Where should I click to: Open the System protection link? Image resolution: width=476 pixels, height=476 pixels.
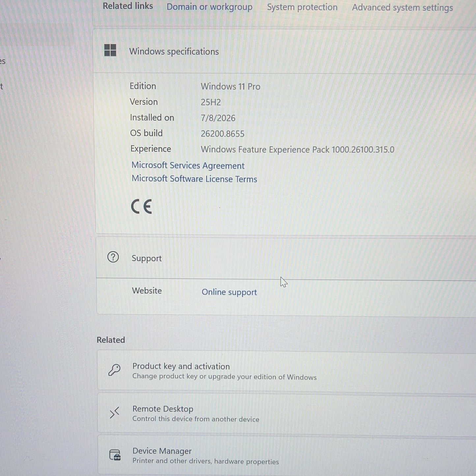point(302,7)
